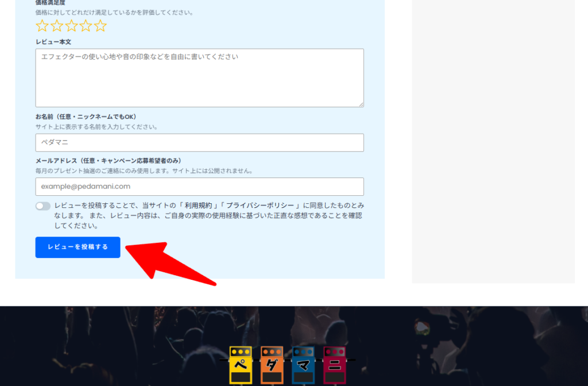
Task: Select the third price satisfaction star
Action: (71, 26)
